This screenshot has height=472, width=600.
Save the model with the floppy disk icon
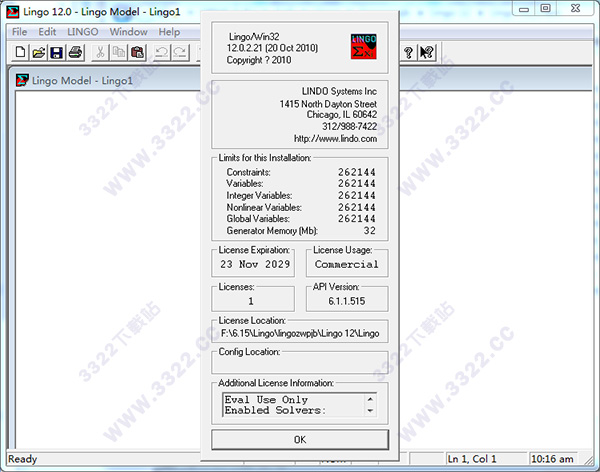(x=57, y=52)
